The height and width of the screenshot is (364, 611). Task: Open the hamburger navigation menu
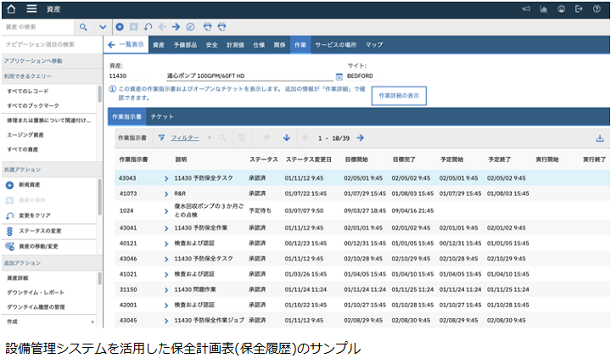coord(31,8)
